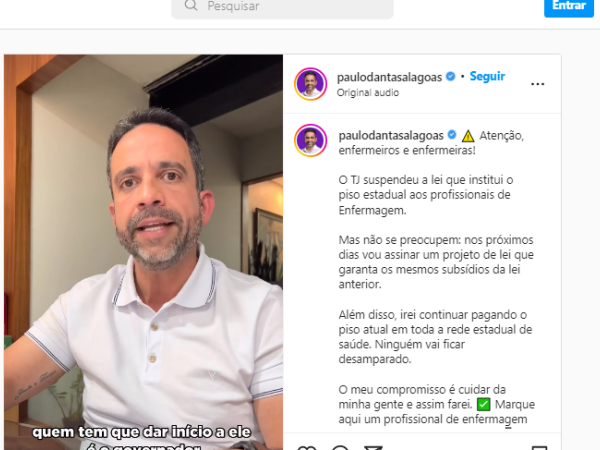Click paulodantasalagoas username in the caption
The height and width of the screenshot is (450, 600).
[391, 135]
